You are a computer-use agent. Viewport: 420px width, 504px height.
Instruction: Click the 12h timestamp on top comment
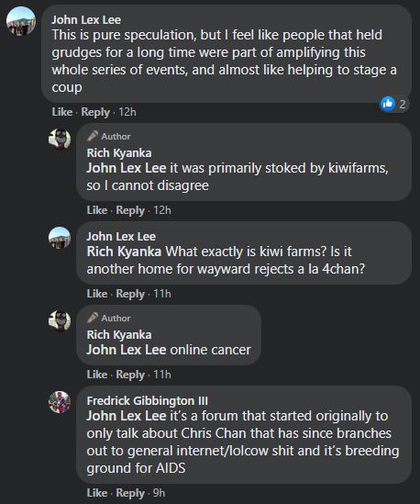pyautogui.click(x=127, y=112)
